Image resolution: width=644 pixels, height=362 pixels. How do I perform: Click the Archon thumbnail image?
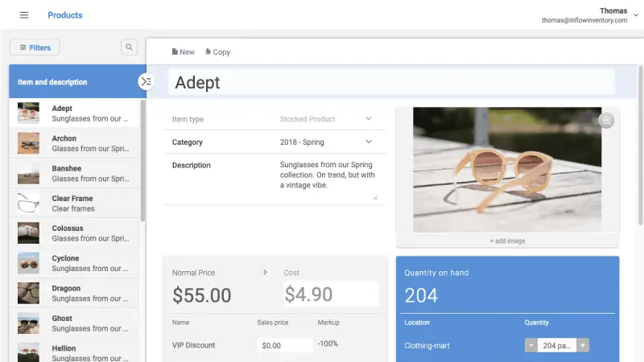point(28,143)
